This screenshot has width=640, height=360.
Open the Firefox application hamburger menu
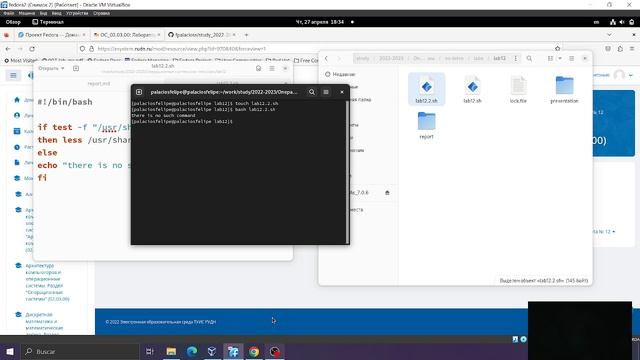click(x=632, y=49)
